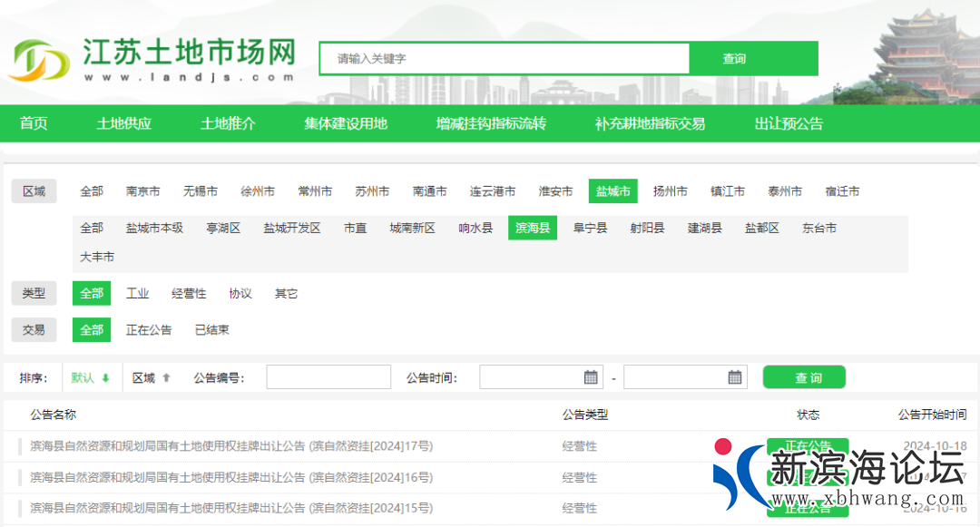Select 射阳县 district filter

click(x=647, y=228)
